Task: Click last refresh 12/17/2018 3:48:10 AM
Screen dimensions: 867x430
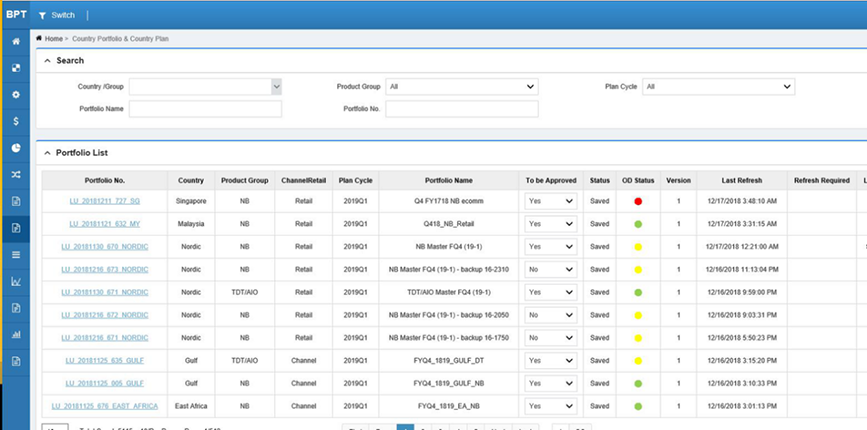Action: tap(741, 201)
